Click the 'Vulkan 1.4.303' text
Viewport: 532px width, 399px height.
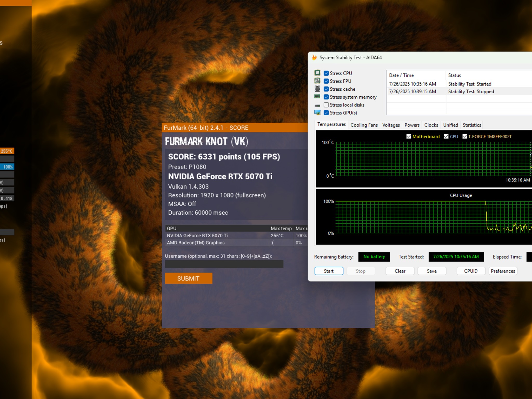188,187
